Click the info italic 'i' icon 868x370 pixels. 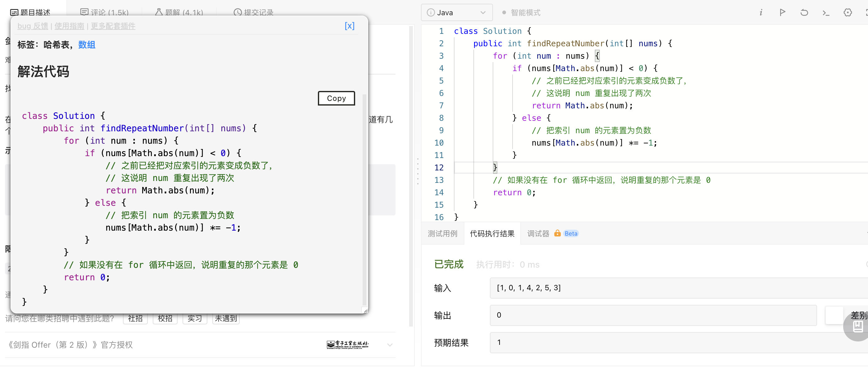coord(761,12)
